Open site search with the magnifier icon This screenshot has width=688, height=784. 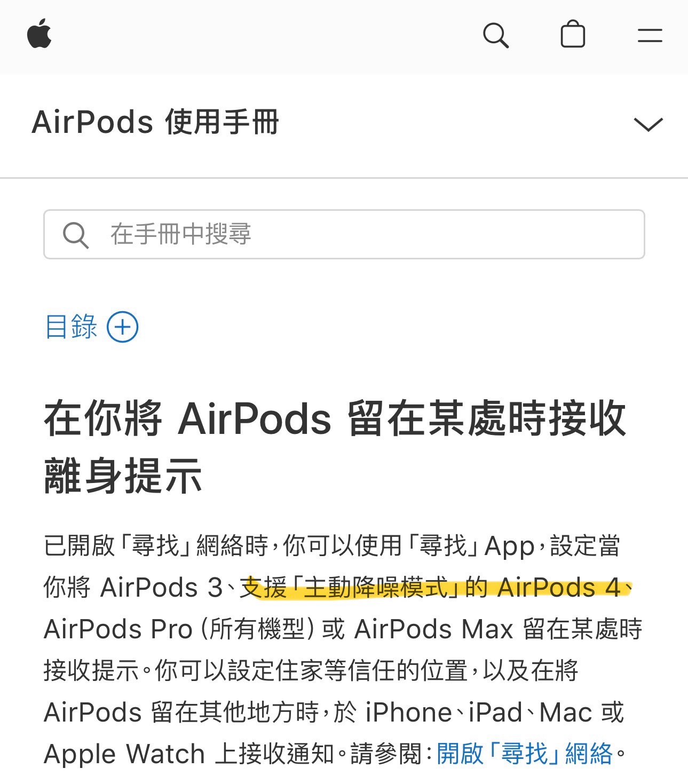(x=495, y=35)
